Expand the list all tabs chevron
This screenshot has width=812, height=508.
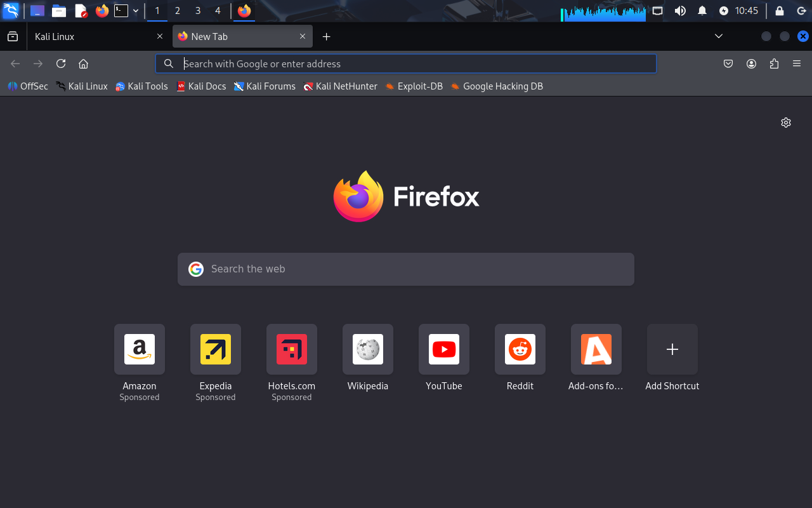click(x=719, y=36)
